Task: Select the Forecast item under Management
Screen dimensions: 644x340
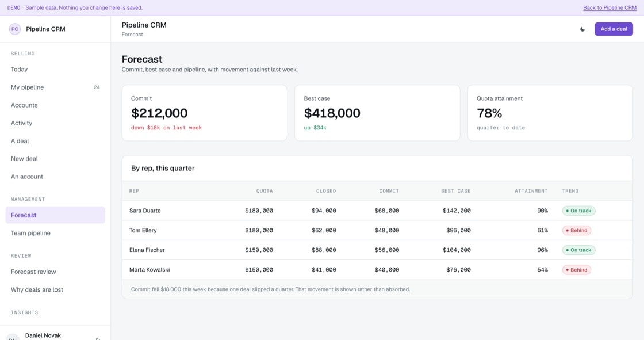Action: click(x=55, y=215)
